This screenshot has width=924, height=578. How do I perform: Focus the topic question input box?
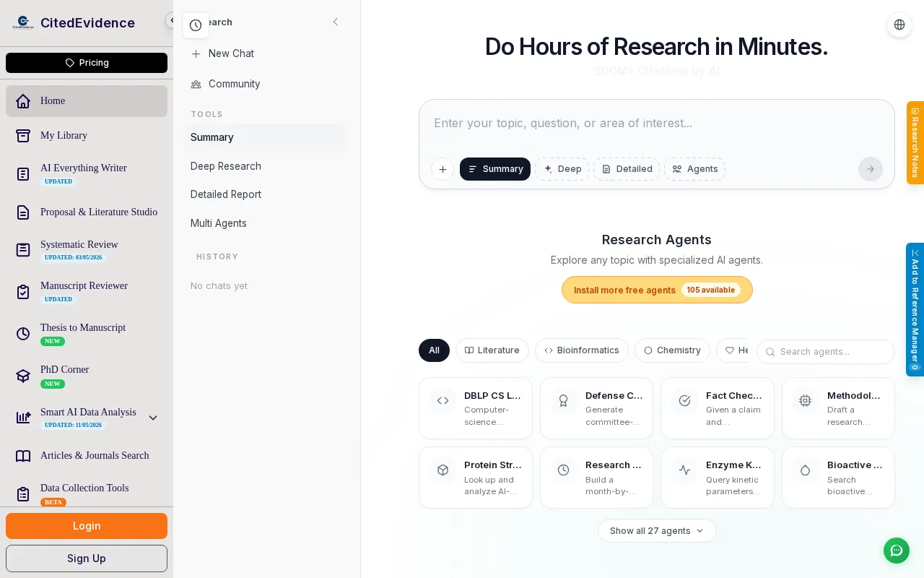(657, 124)
